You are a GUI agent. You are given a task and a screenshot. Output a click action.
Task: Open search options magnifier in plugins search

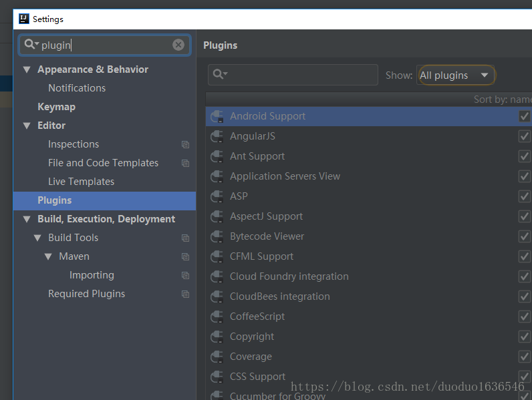pos(220,74)
